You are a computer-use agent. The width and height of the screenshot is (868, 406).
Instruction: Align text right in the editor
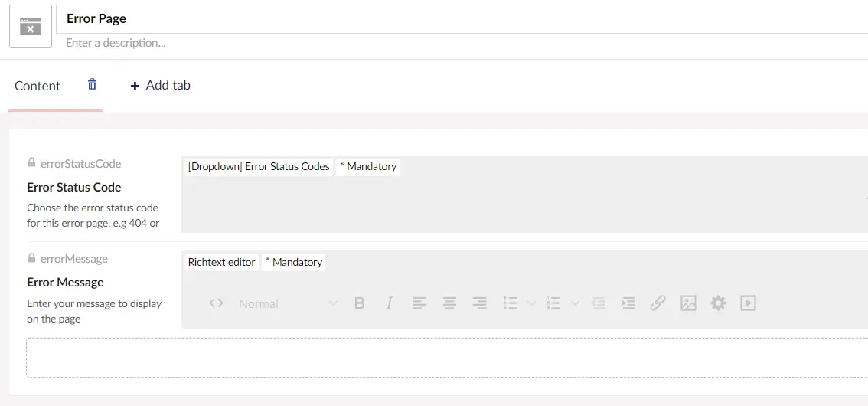[x=479, y=303]
